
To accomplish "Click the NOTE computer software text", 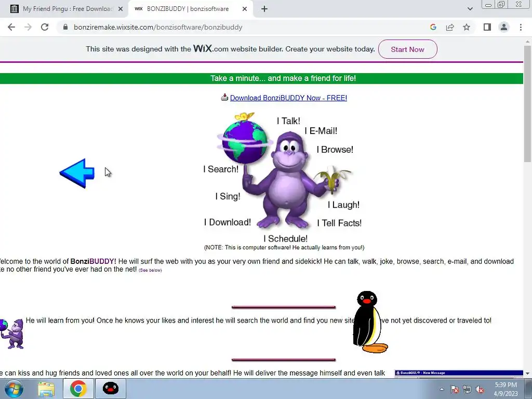I will click(x=284, y=248).
